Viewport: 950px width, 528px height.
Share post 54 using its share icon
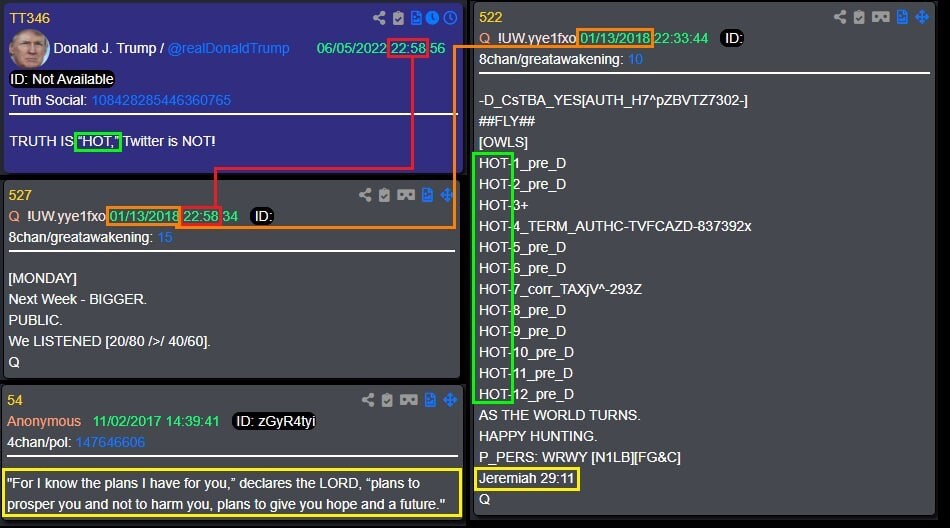[x=368, y=399]
